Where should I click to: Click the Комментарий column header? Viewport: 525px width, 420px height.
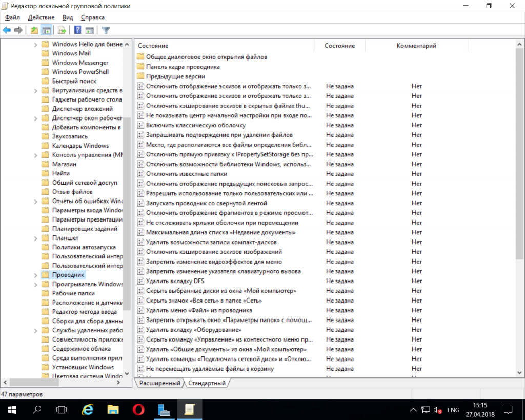[x=416, y=46]
